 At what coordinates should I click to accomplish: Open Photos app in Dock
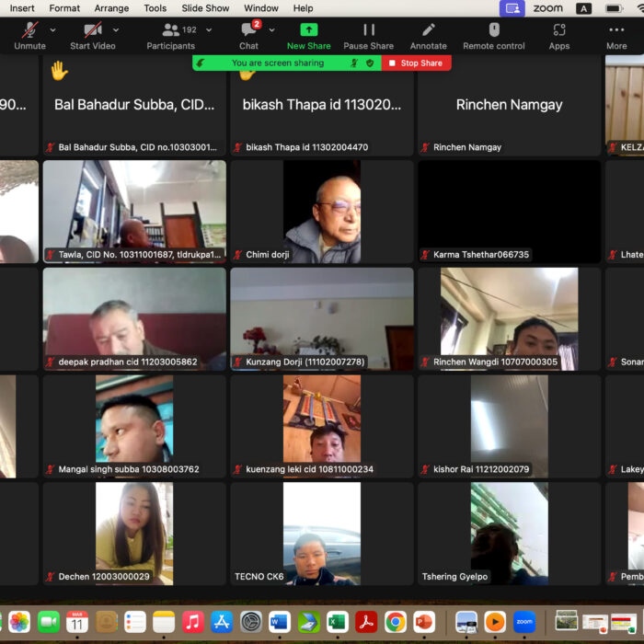(19, 622)
